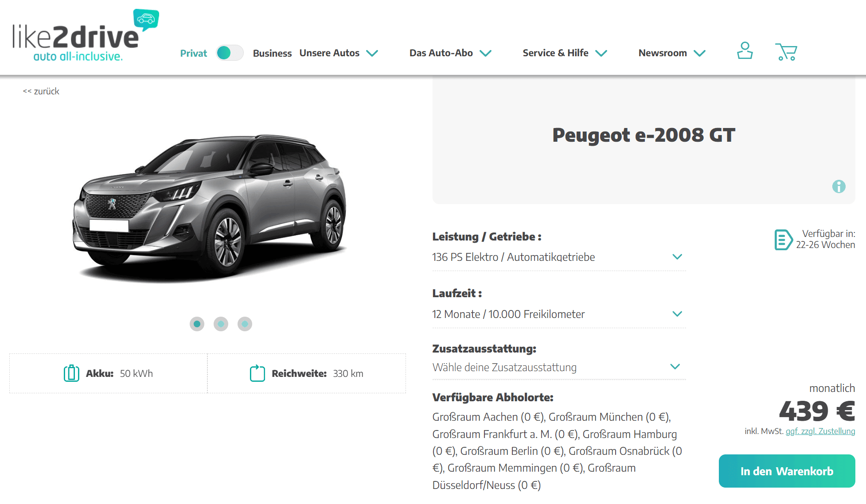Open the Zusatzausstattung dropdown
The height and width of the screenshot is (504, 866).
[559, 367]
